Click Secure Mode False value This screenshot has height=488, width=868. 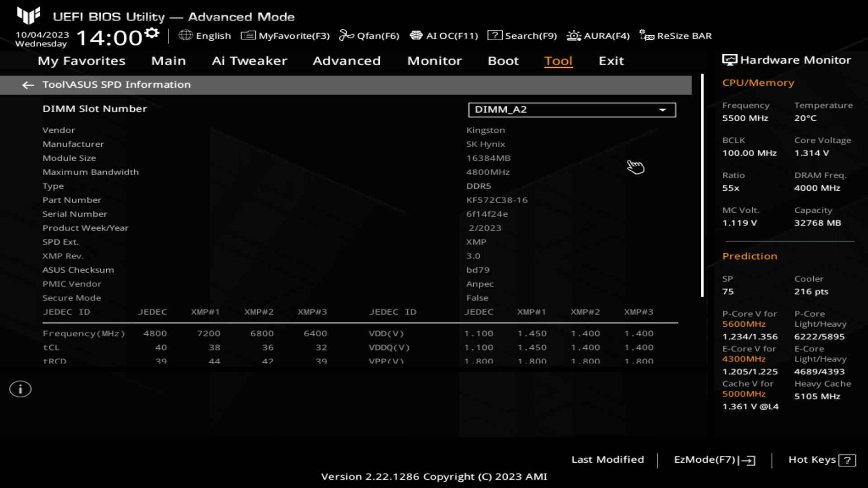(x=477, y=298)
